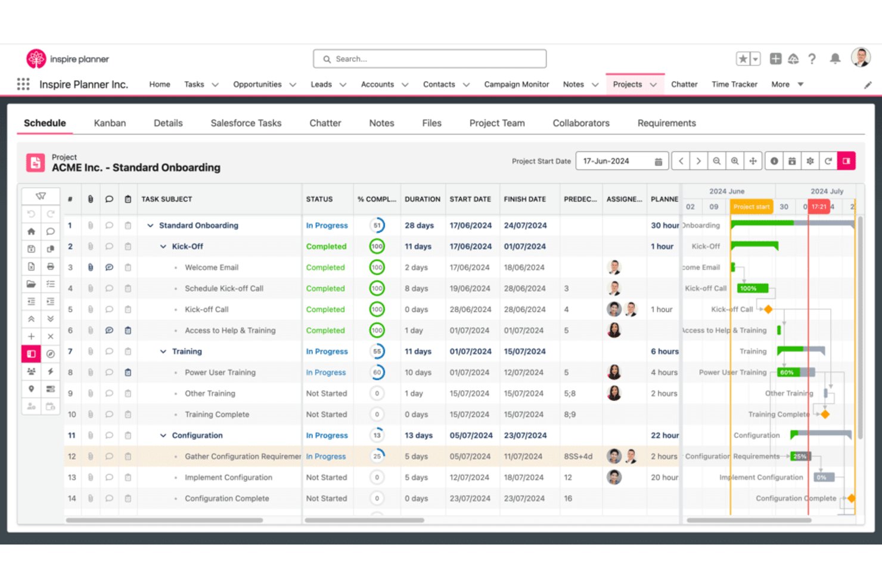The width and height of the screenshot is (882, 588).
Task: Collapse the Standard Onboarding task group
Action: pos(150,226)
